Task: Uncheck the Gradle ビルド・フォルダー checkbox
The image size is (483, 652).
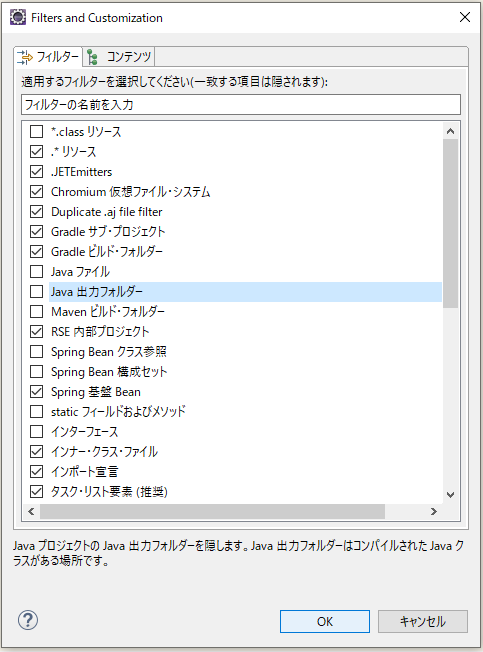Action: click(37, 252)
